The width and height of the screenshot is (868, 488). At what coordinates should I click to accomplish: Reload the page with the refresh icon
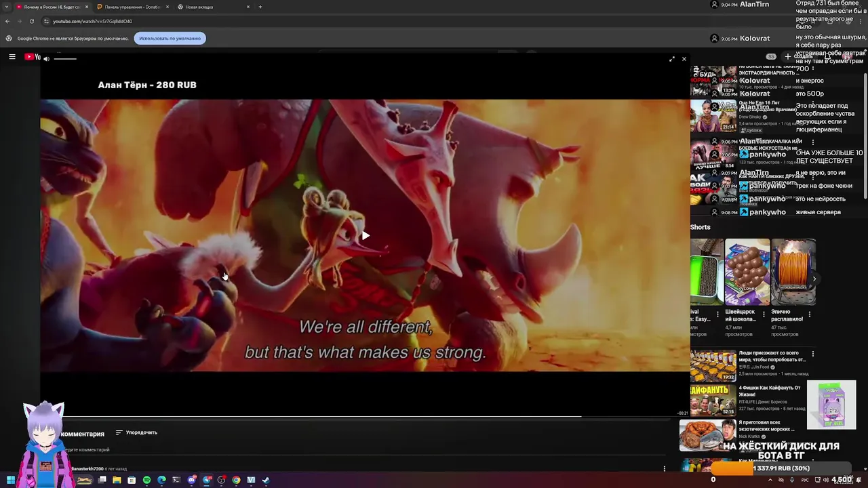click(x=31, y=21)
